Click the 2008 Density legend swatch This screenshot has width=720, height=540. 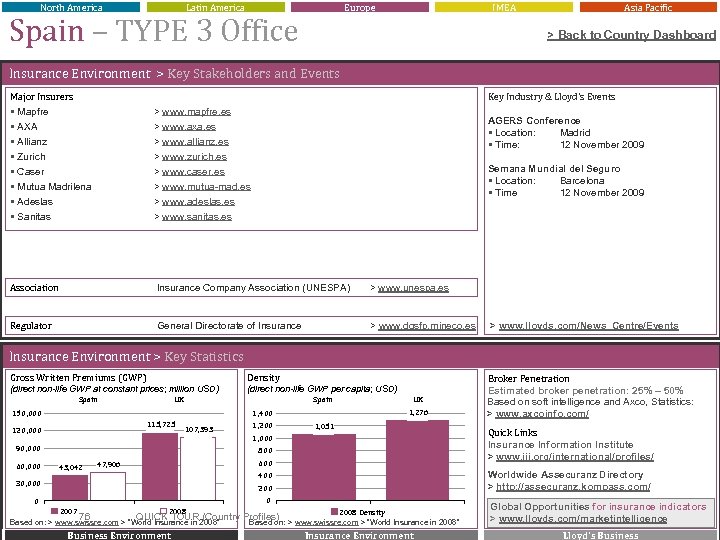click(x=334, y=512)
